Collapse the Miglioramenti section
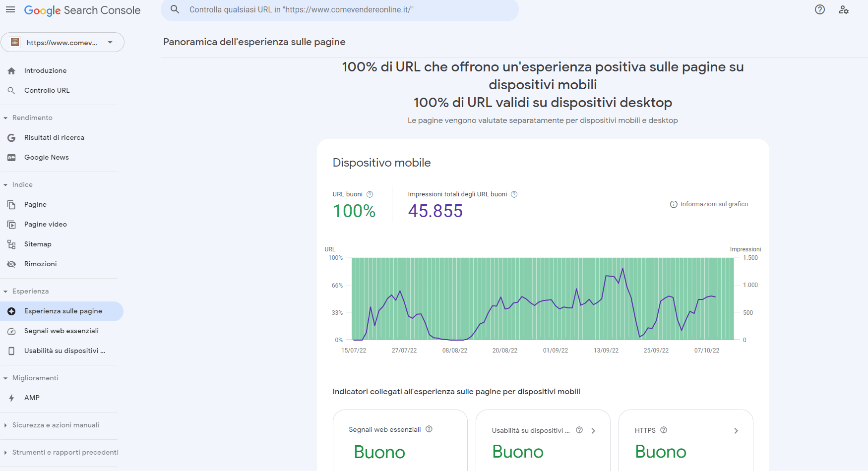This screenshot has height=471, width=868. click(x=5, y=378)
